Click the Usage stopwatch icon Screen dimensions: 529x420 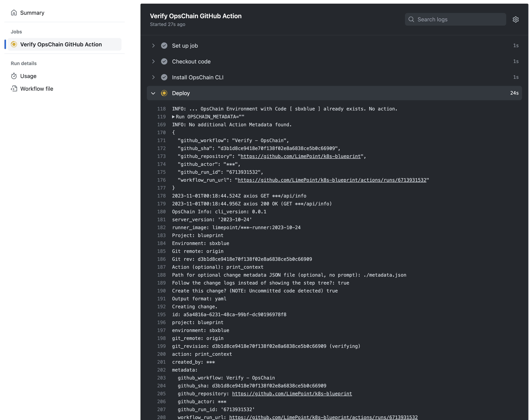pyautogui.click(x=14, y=76)
